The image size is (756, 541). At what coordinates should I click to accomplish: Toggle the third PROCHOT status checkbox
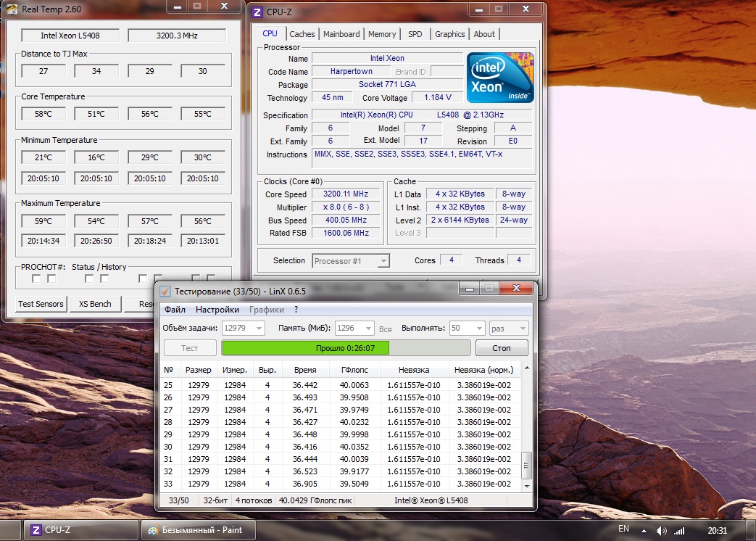click(89, 278)
